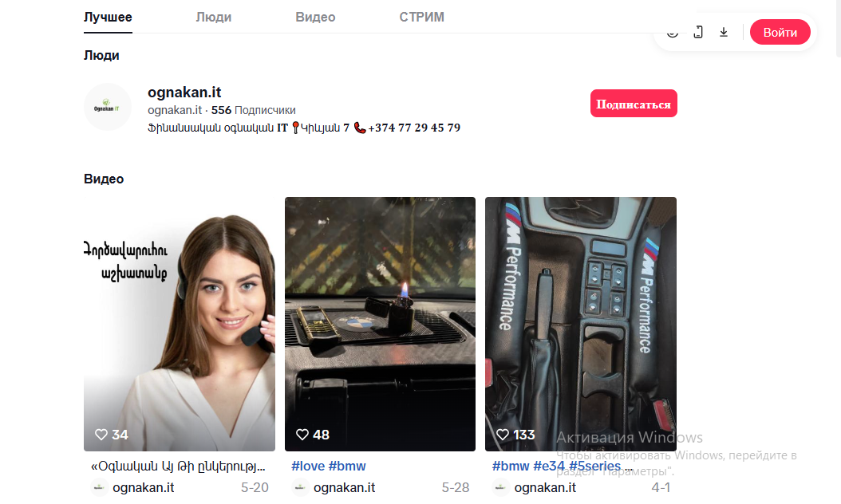Click the Подписаться subscribe button
The image size is (841, 504).
coord(634,104)
